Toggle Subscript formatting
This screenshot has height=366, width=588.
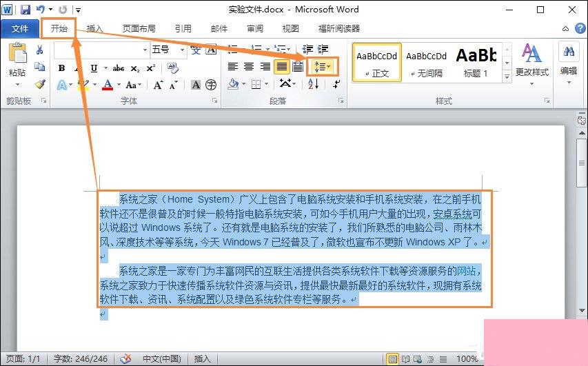pos(135,69)
